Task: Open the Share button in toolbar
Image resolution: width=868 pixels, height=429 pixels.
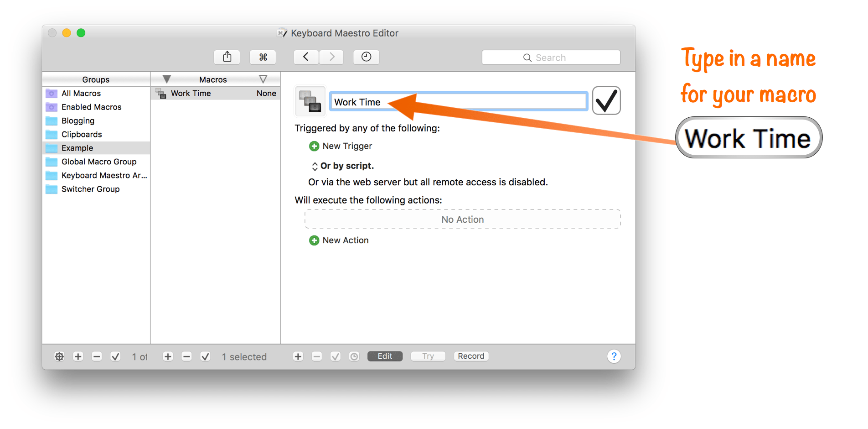Action: (227, 57)
